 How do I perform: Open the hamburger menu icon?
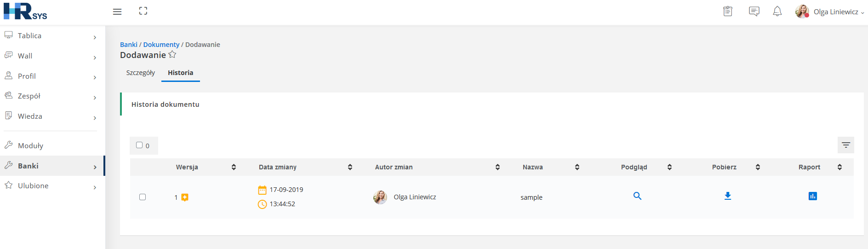[117, 12]
